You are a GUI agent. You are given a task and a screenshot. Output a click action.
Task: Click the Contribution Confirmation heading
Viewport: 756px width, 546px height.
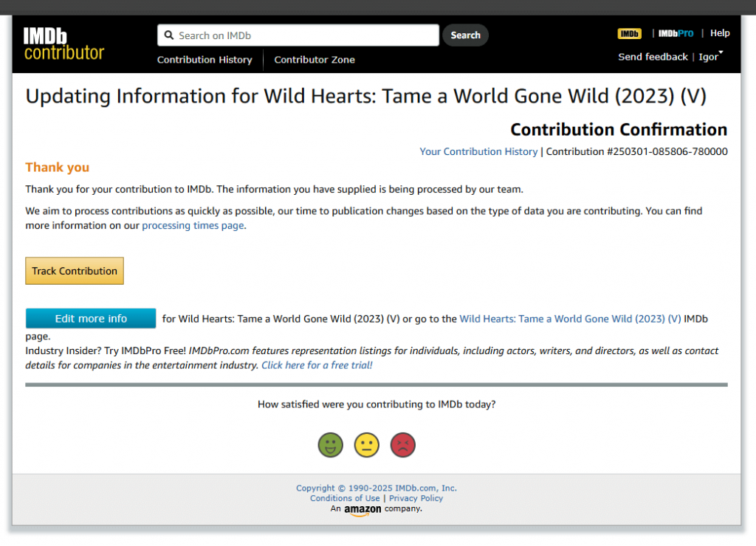tap(619, 130)
